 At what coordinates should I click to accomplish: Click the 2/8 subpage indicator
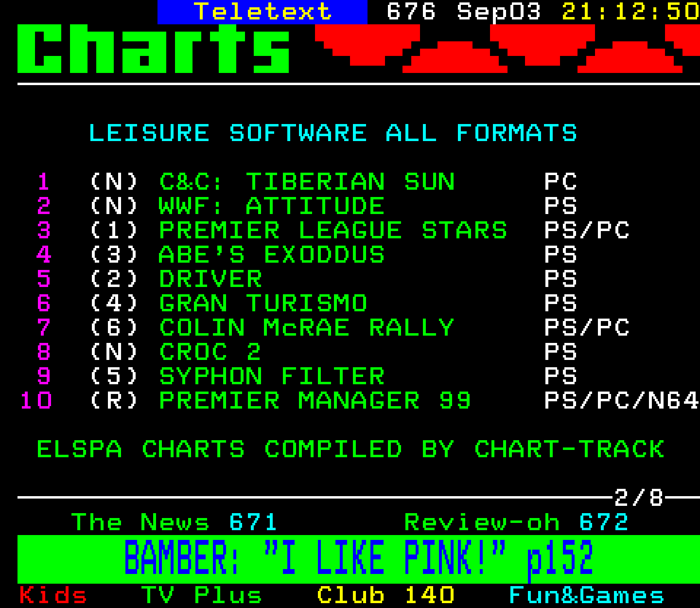pos(639,498)
